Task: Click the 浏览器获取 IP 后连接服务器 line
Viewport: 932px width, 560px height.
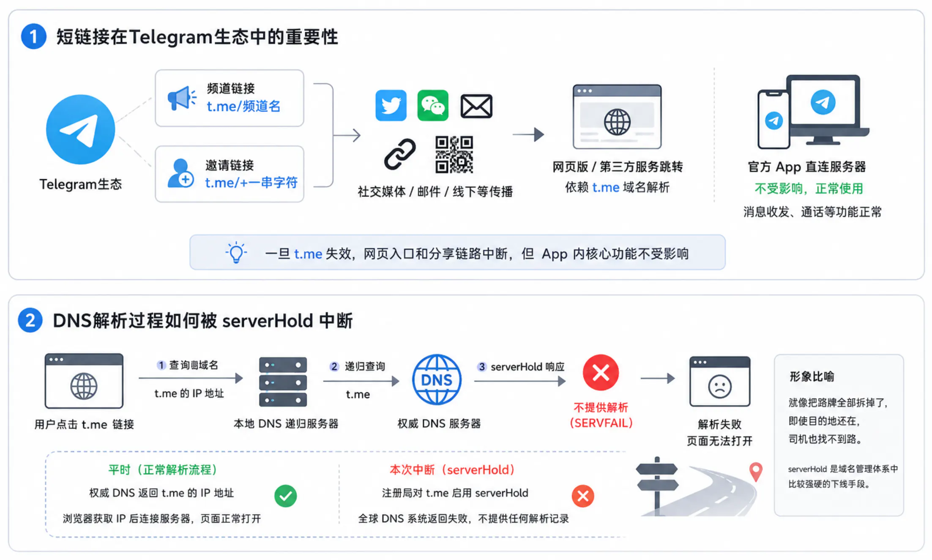Action: click(x=162, y=519)
